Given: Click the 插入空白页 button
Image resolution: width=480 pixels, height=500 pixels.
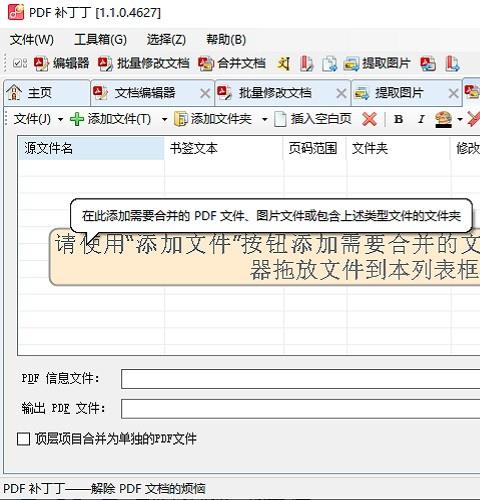Looking at the screenshot, I should (x=313, y=119).
